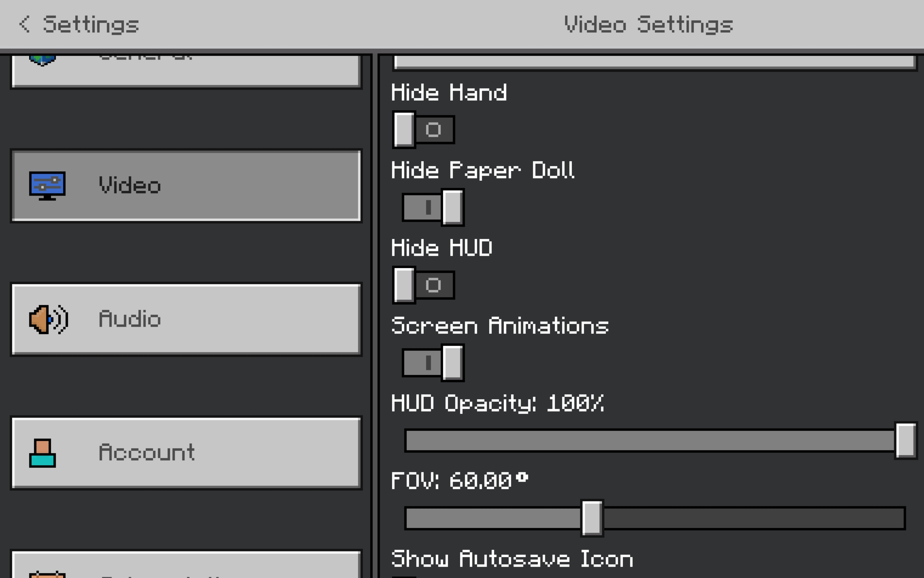
Task: Click the HUD Opacity slider handle
Action: click(x=906, y=440)
